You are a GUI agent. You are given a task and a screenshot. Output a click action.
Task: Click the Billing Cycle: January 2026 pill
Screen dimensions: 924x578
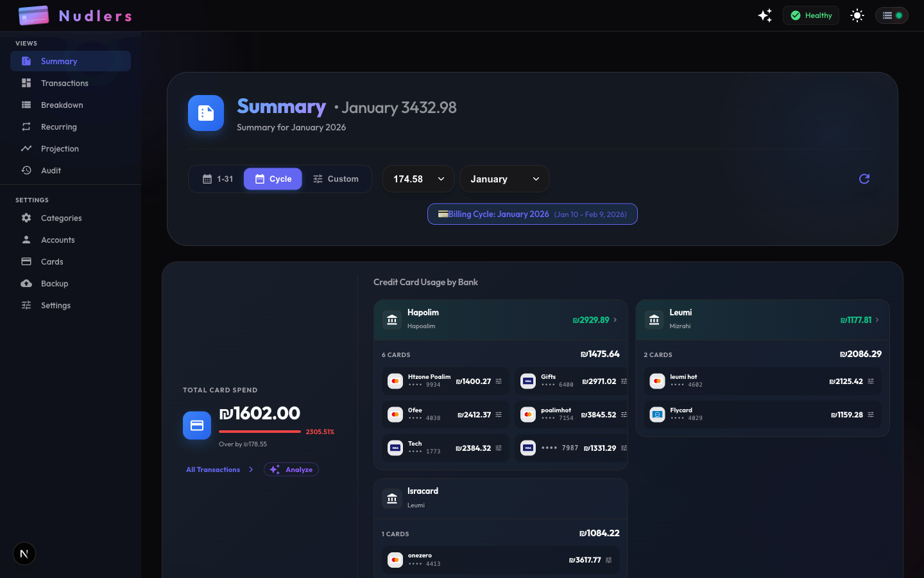click(x=532, y=214)
